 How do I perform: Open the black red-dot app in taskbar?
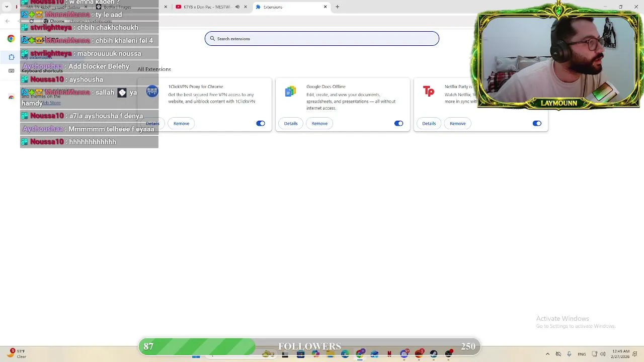[448, 354]
